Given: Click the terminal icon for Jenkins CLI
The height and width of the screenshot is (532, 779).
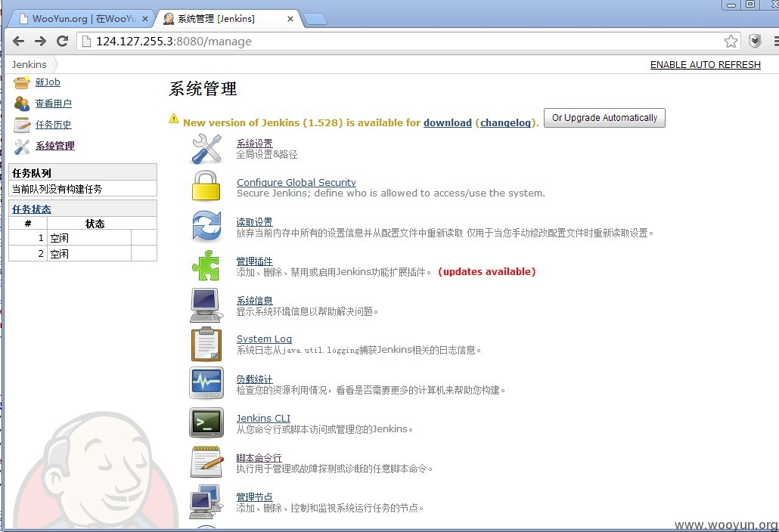Looking at the screenshot, I should click(206, 422).
